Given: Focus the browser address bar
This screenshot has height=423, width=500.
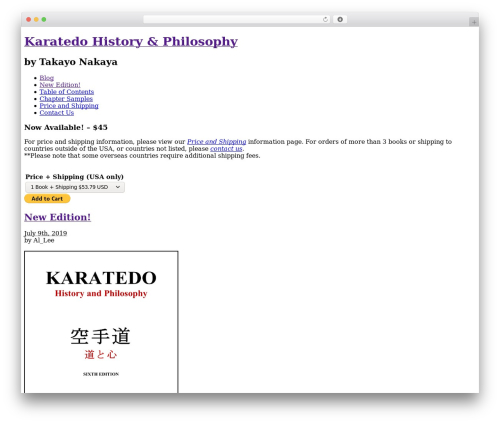Looking at the screenshot, I should pyautogui.click(x=237, y=19).
